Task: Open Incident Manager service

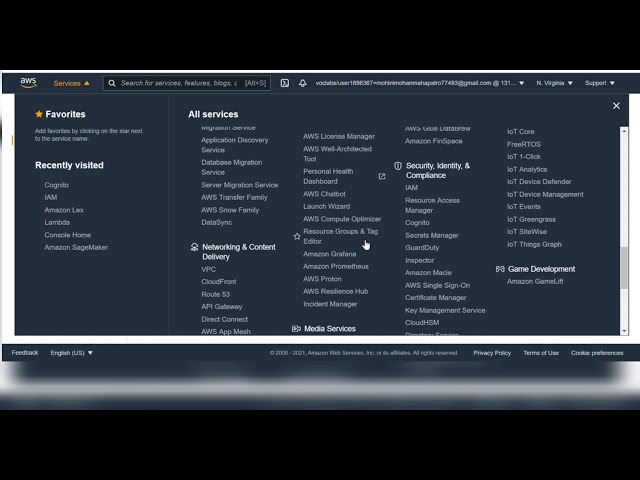Action: pos(330,304)
